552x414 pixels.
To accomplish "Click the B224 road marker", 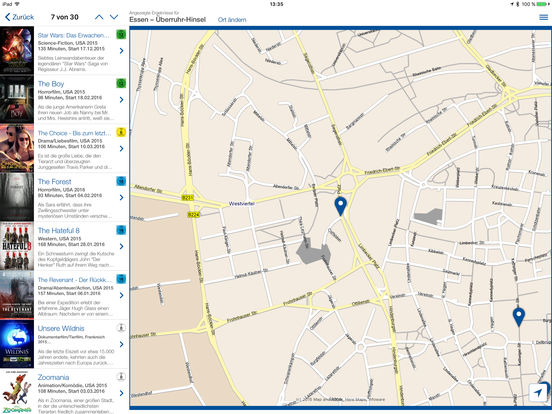I will pyautogui.click(x=194, y=214).
